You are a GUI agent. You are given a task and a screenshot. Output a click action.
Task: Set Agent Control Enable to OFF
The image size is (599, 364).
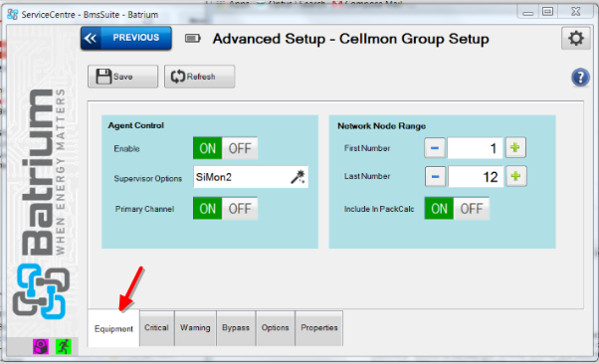click(x=240, y=148)
